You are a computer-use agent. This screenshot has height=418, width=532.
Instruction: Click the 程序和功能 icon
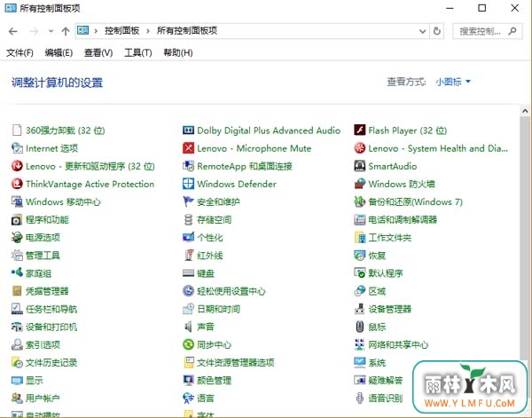tap(17, 220)
